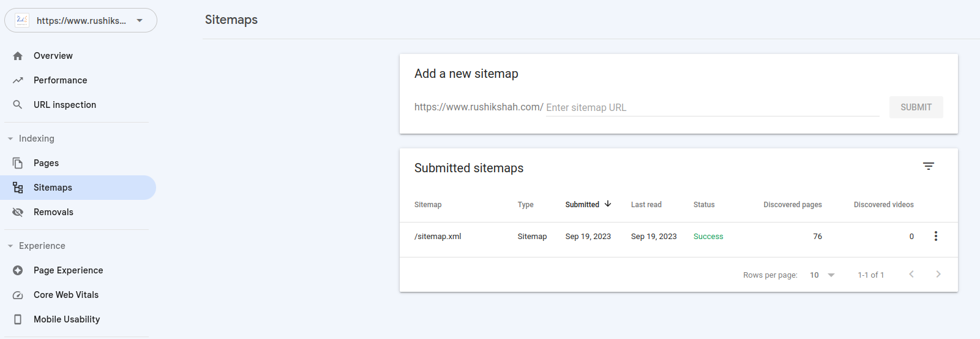Open the property selector dropdown

click(81, 20)
